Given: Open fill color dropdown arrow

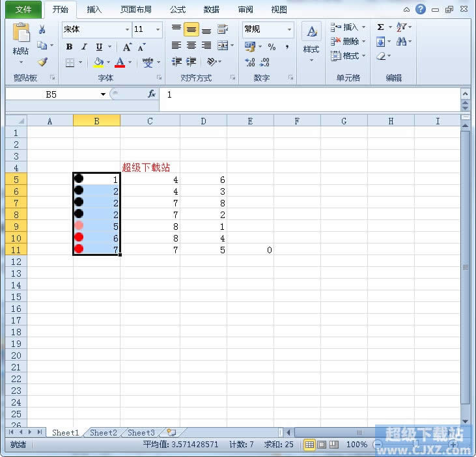Looking at the screenshot, I should (108, 62).
